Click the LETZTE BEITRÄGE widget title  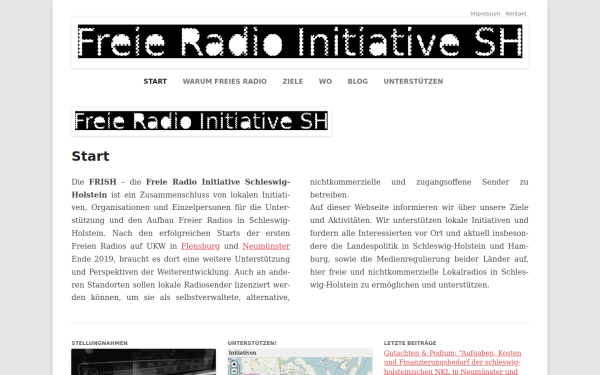tap(410, 343)
